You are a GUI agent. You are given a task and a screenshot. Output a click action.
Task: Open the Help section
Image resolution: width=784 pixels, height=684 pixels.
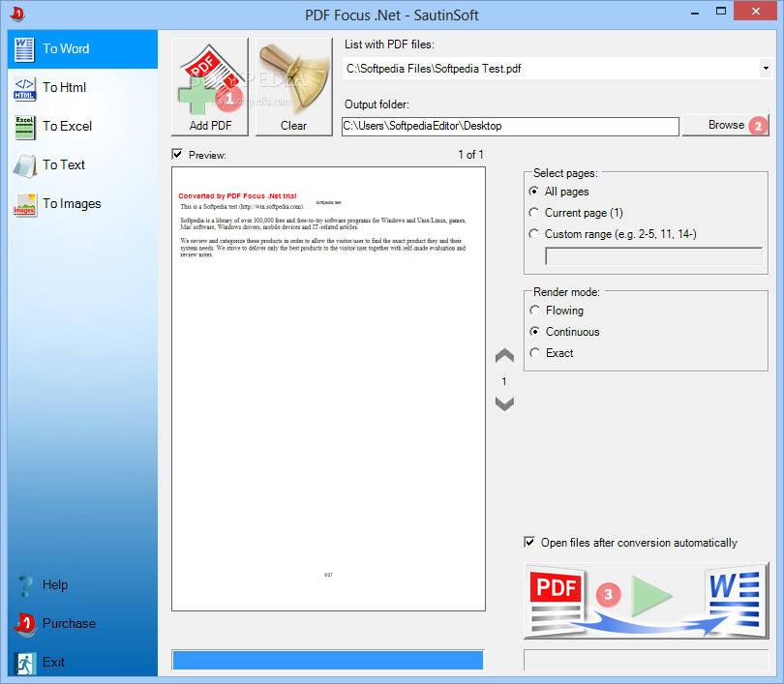(x=55, y=585)
